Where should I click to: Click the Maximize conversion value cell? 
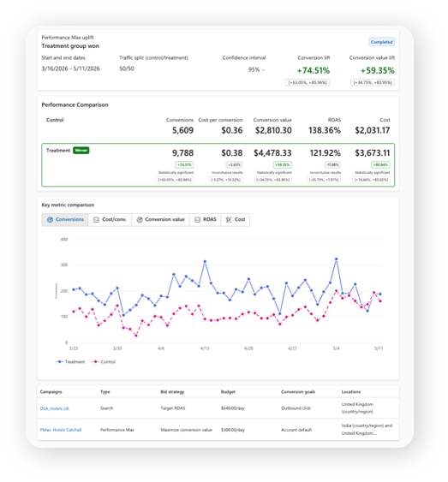pyautogui.click(x=187, y=430)
